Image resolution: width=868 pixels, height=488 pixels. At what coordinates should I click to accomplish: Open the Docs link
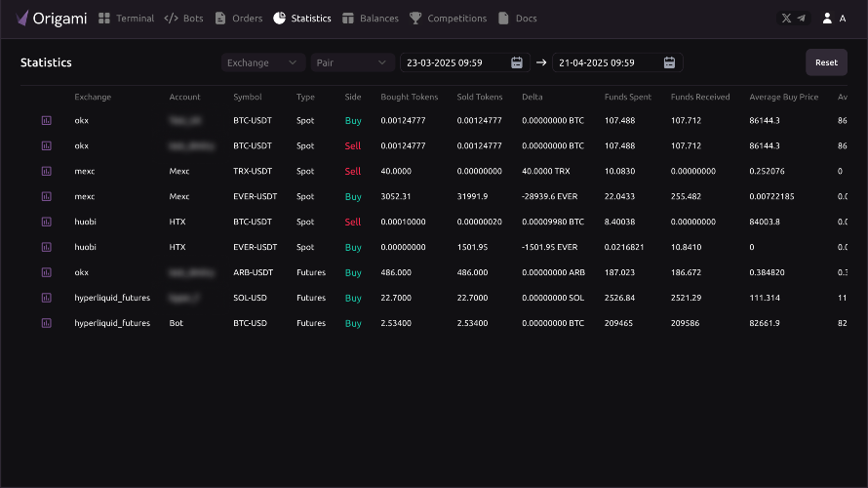[x=518, y=19]
